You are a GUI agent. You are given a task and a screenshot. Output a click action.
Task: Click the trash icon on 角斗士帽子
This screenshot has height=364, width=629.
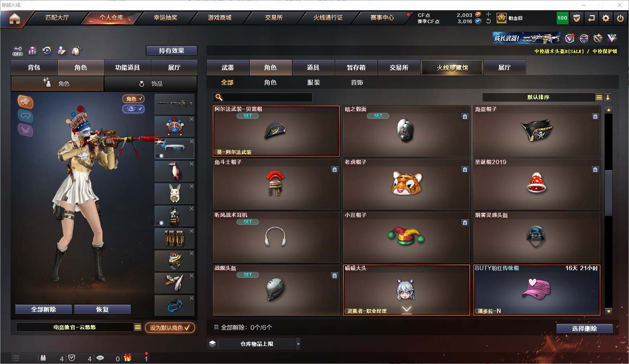point(335,170)
